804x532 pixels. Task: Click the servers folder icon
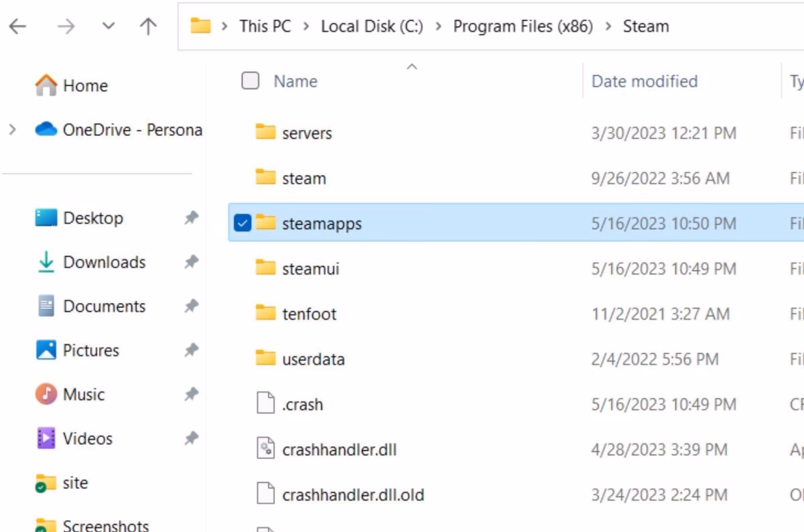(x=266, y=132)
